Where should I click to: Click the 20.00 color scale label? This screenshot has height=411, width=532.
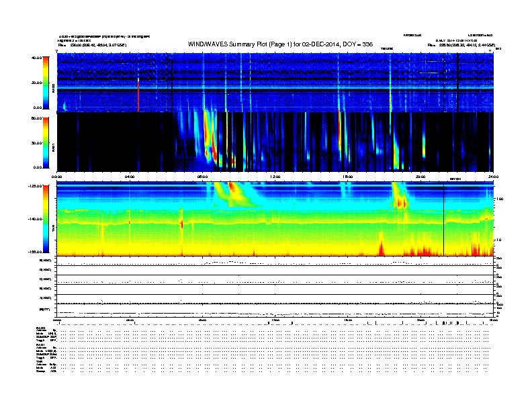coord(36,83)
